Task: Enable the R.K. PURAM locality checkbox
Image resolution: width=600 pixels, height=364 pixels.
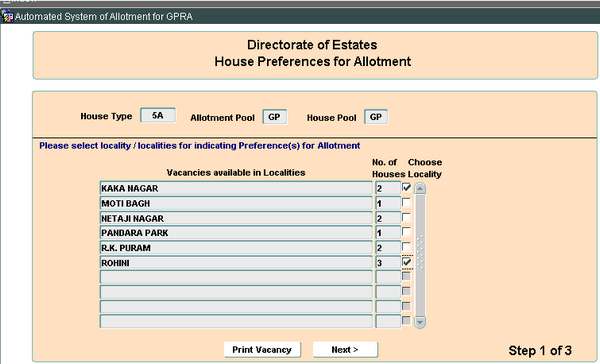Action: pyautogui.click(x=406, y=247)
